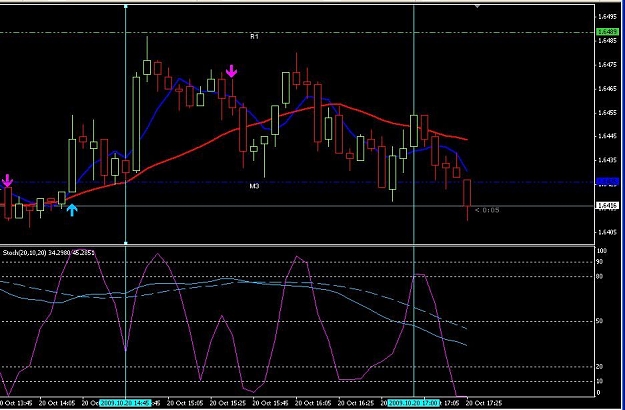Click the 1.6435 price scale label
Image resolution: width=625 pixels, height=410 pixels.
point(608,160)
